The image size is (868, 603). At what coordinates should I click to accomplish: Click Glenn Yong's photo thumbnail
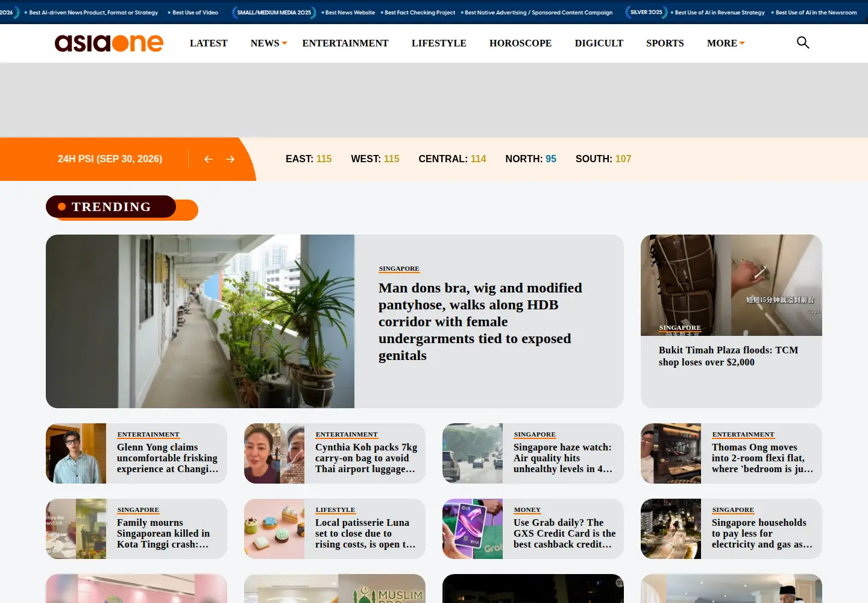76,453
